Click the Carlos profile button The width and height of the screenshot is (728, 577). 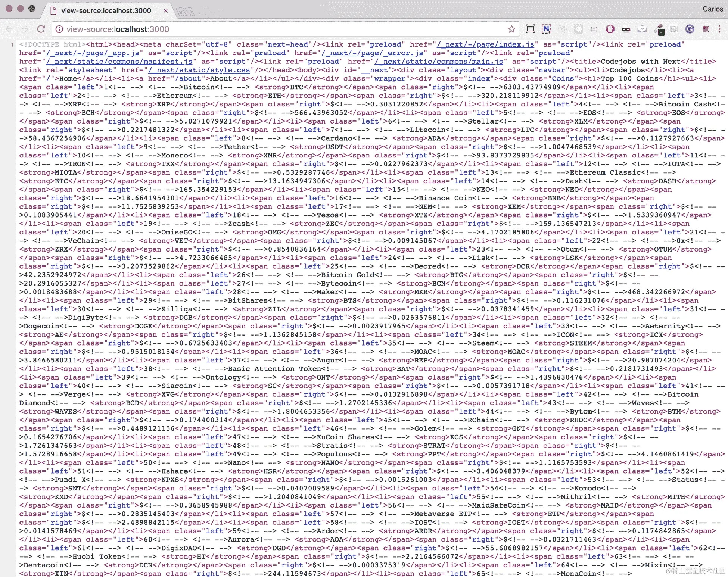pos(712,9)
